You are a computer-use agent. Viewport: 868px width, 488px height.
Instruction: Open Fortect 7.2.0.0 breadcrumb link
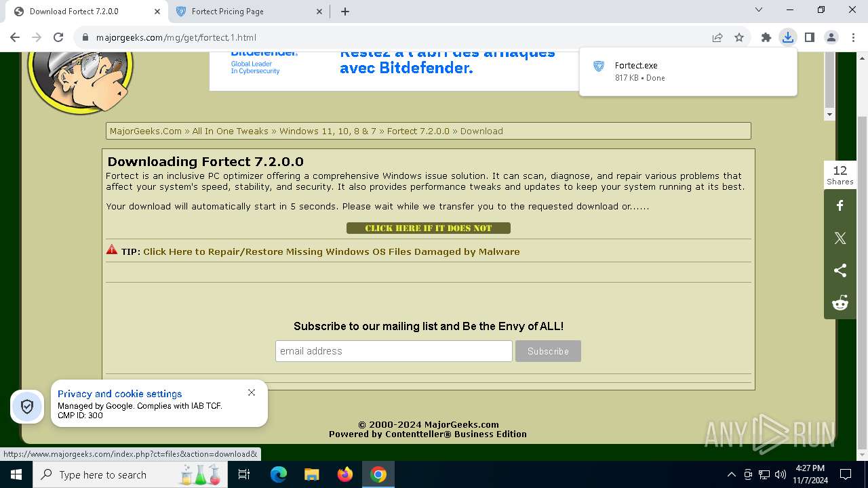click(418, 131)
